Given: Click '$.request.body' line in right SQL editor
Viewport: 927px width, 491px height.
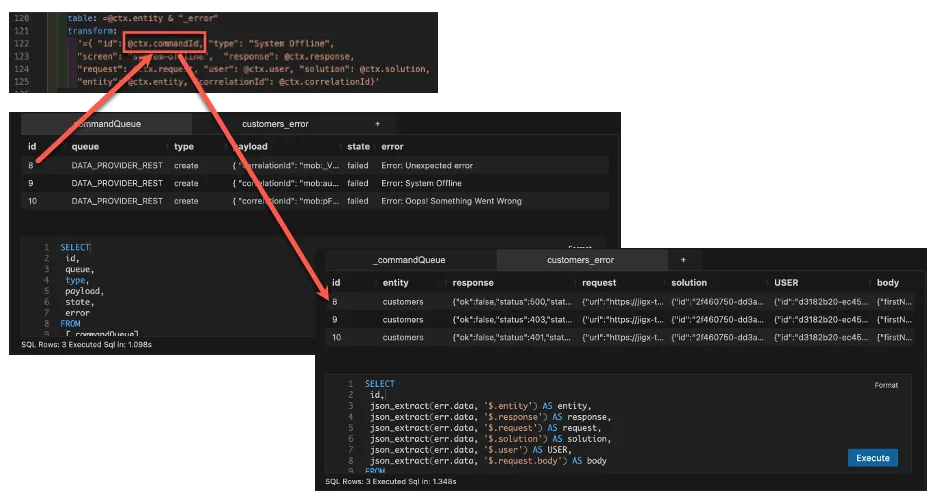Looking at the screenshot, I should tap(488, 460).
